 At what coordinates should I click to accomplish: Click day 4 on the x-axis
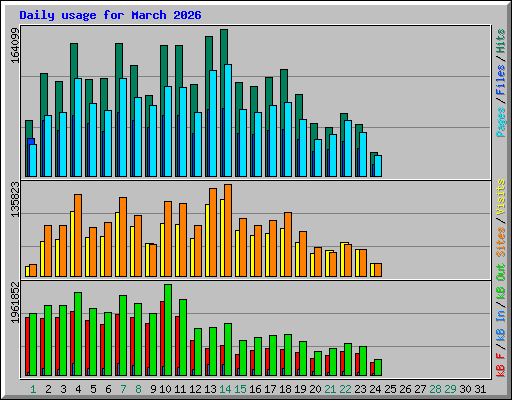pyautogui.click(x=78, y=389)
